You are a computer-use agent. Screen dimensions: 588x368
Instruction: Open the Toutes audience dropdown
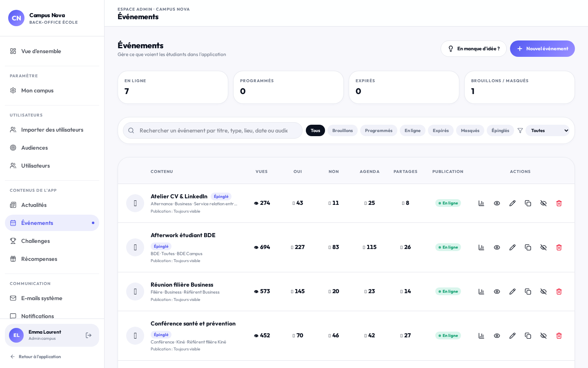548,130
